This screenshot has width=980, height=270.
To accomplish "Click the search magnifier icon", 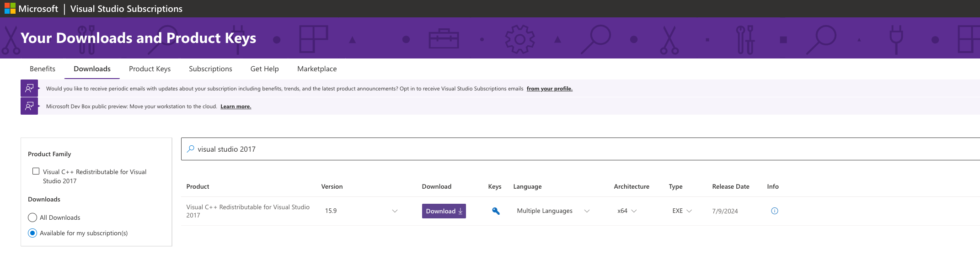I will tap(191, 149).
